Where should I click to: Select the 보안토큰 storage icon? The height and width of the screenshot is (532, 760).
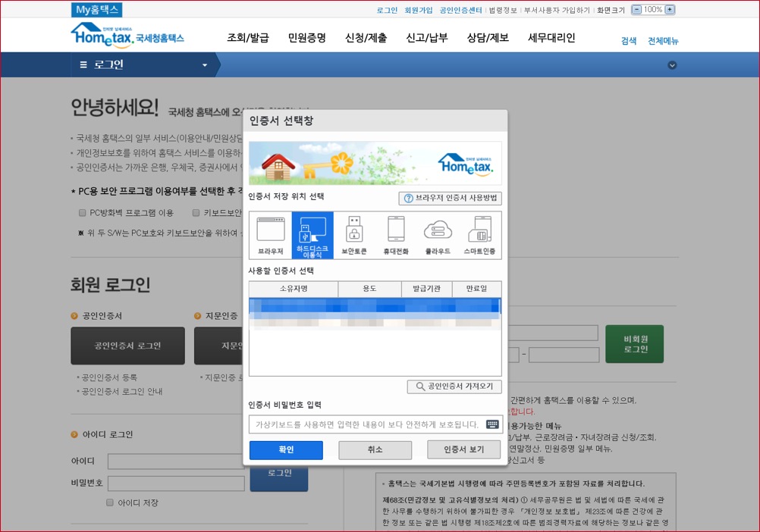tap(354, 235)
